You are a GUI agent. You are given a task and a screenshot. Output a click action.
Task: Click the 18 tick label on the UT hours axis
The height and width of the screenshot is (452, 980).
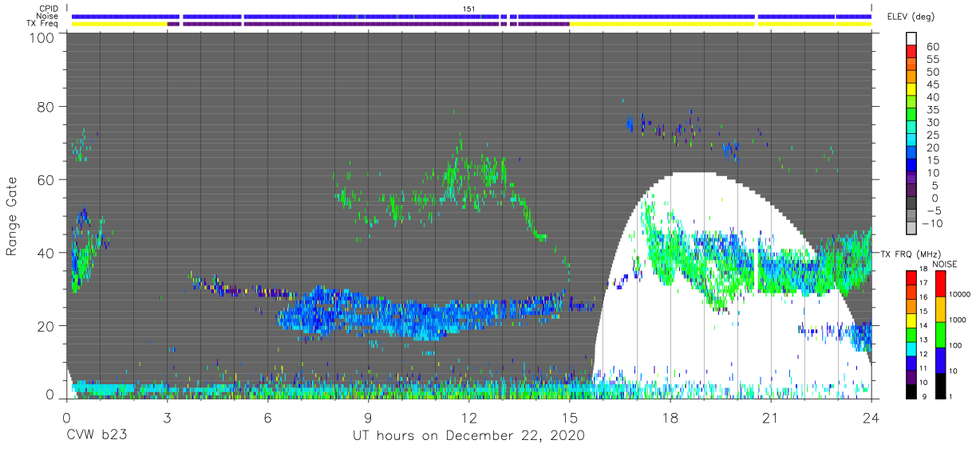coord(670,417)
